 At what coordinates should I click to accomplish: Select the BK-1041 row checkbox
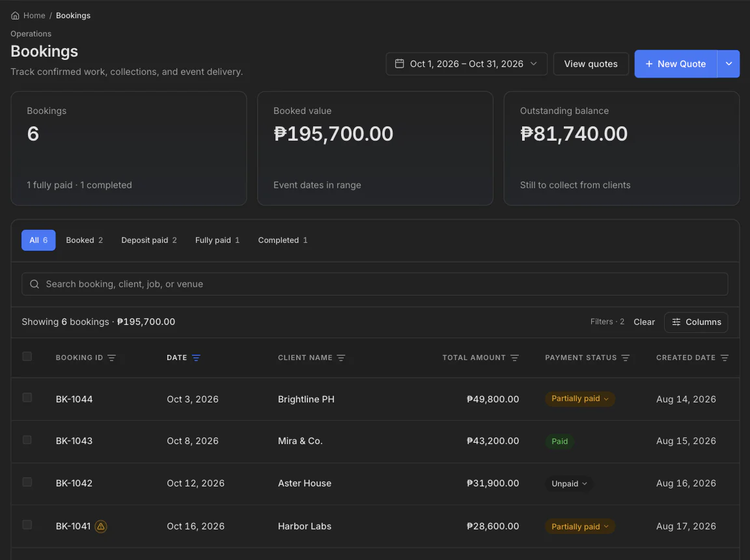point(27,525)
